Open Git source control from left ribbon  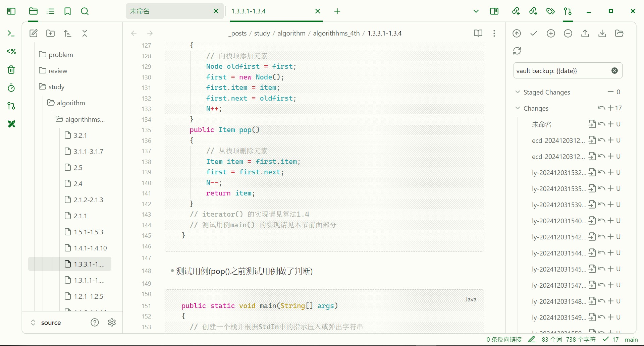tap(11, 106)
